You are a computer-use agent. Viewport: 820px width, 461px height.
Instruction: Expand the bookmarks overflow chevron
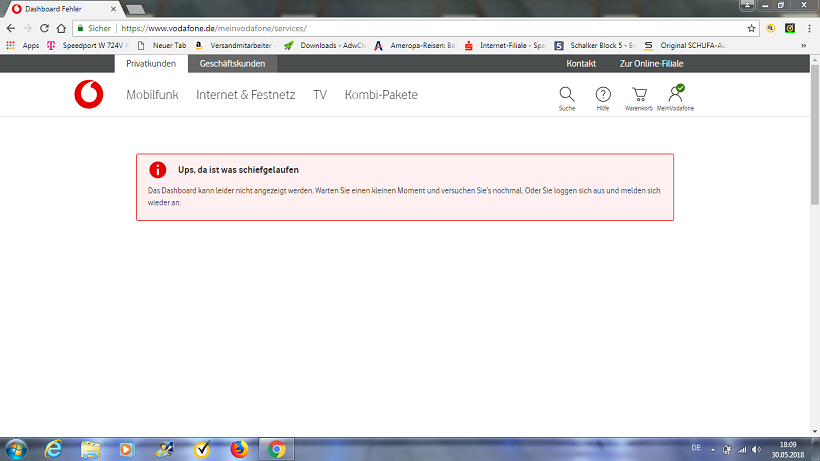click(x=803, y=45)
